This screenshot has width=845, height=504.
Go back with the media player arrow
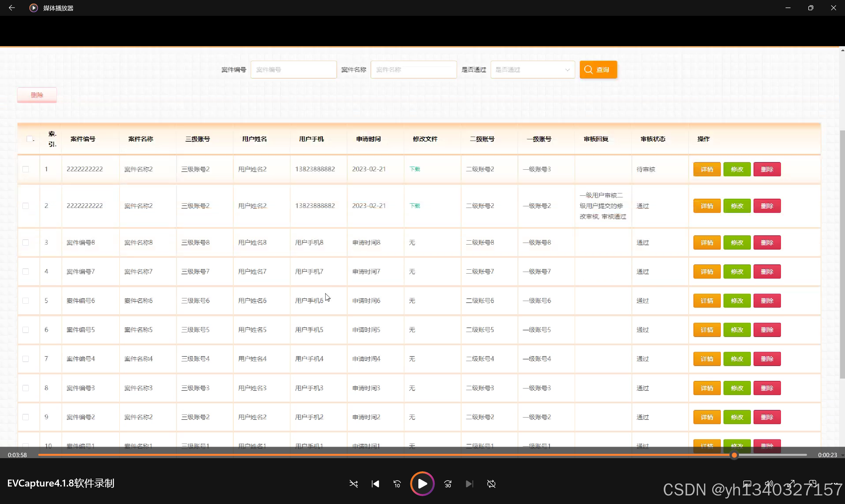[x=12, y=8]
